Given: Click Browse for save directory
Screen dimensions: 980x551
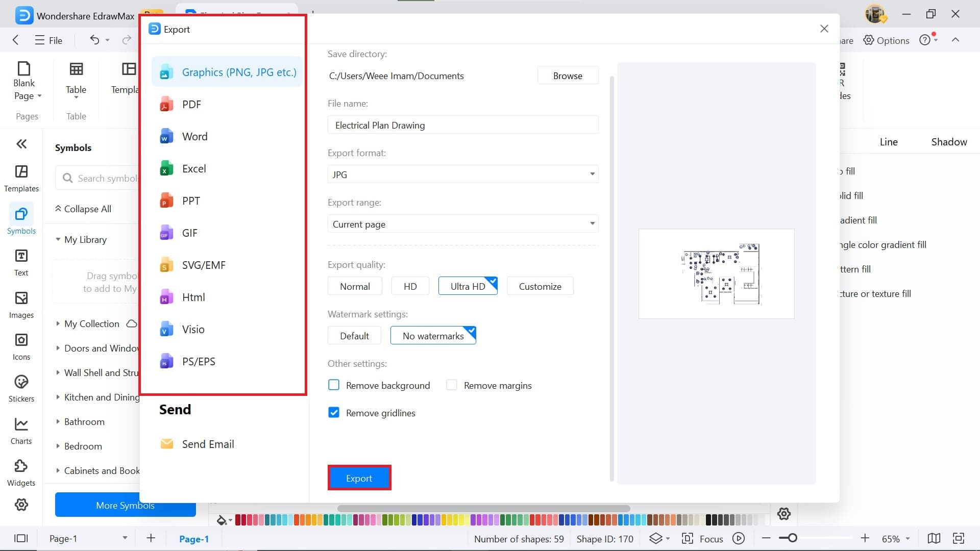Looking at the screenshot, I should (568, 76).
